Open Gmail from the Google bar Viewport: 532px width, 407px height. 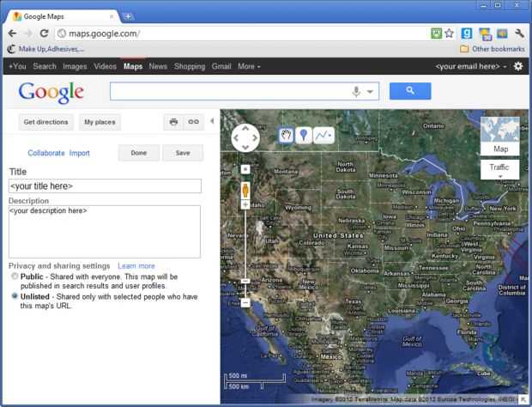click(x=221, y=66)
